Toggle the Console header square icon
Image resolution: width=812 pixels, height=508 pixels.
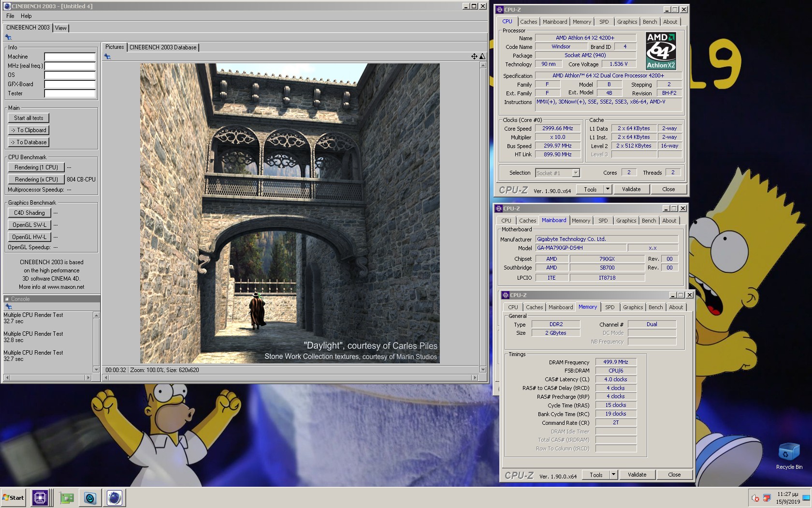(7, 299)
